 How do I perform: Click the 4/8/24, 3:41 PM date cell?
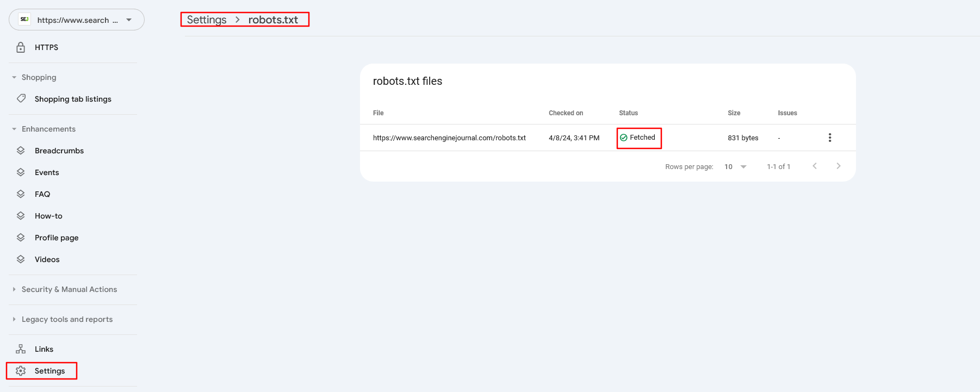pos(574,138)
